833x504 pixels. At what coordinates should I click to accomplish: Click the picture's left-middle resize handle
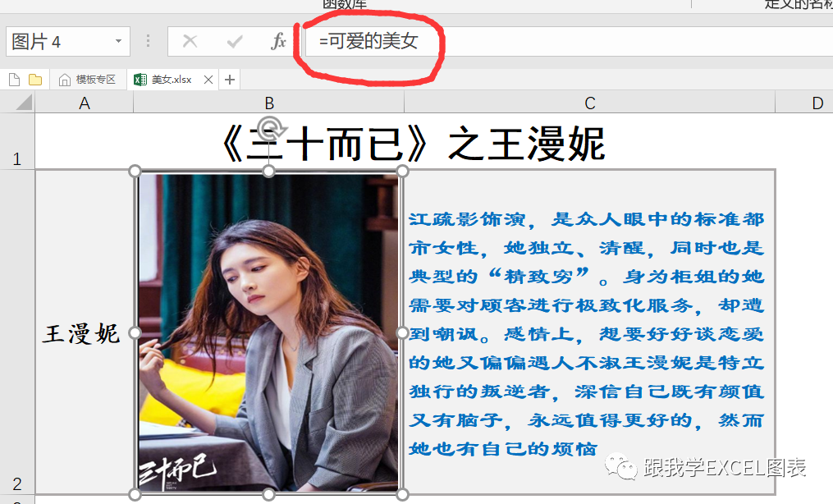coord(135,333)
